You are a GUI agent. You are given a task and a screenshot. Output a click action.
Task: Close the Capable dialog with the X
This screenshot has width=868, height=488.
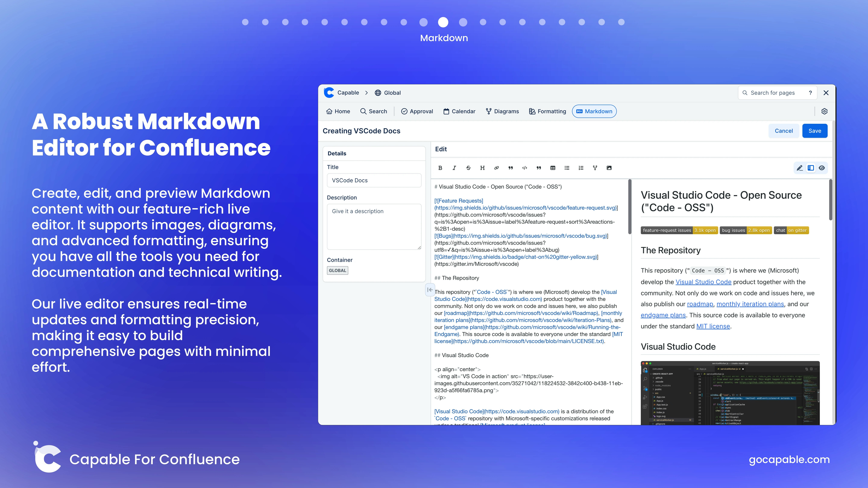[826, 93]
